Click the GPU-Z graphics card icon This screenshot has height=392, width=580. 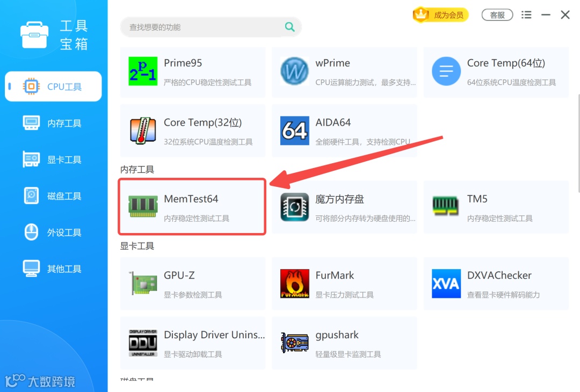pos(143,284)
